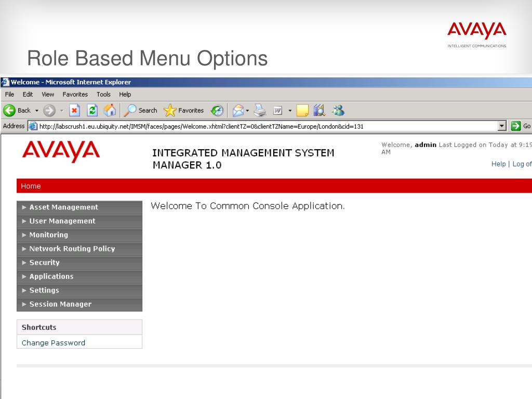Open the Help menu in menu bar

(x=125, y=95)
